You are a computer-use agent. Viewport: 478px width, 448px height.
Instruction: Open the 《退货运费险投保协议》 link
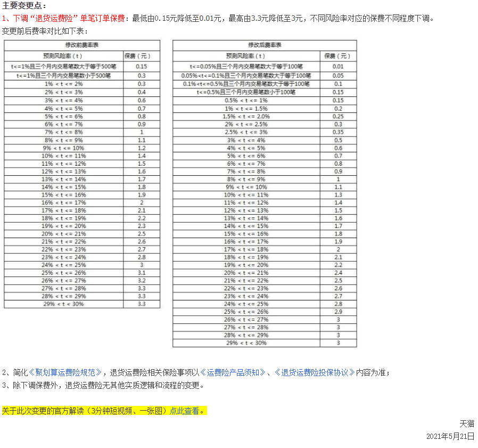coord(315,372)
